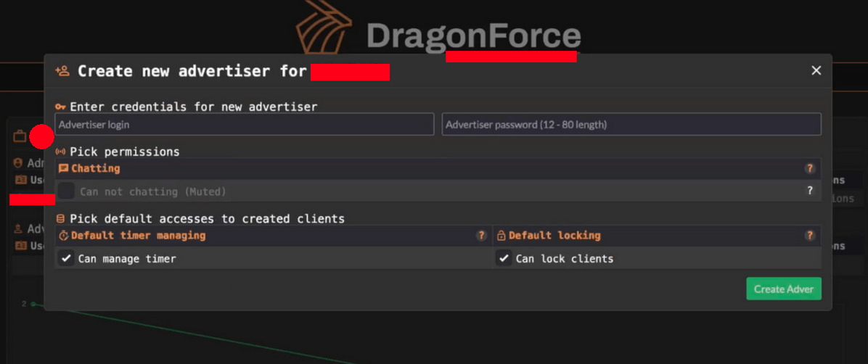Image resolution: width=868 pixels, height=364 pixels.
Task: Close the Create new advertiser dialog
Action: pos(816,70)
